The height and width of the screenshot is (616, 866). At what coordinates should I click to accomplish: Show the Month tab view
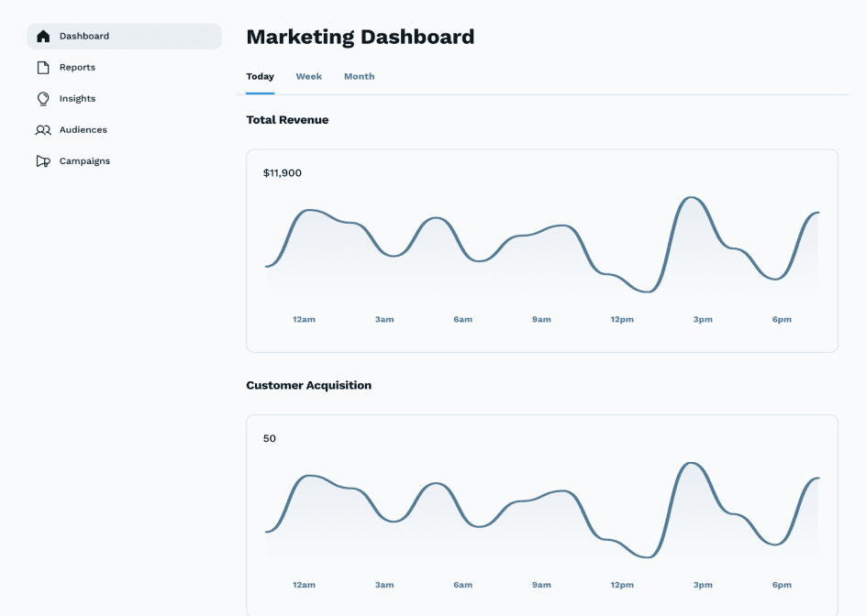click(359, 77)
